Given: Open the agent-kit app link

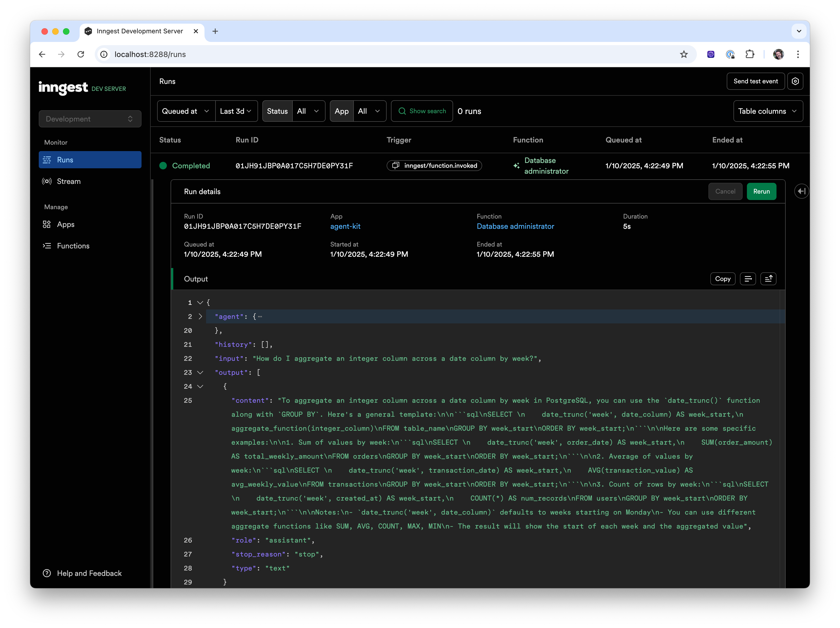Looking at the screenshot, I should pyautogui.click(x=345, y=227).
